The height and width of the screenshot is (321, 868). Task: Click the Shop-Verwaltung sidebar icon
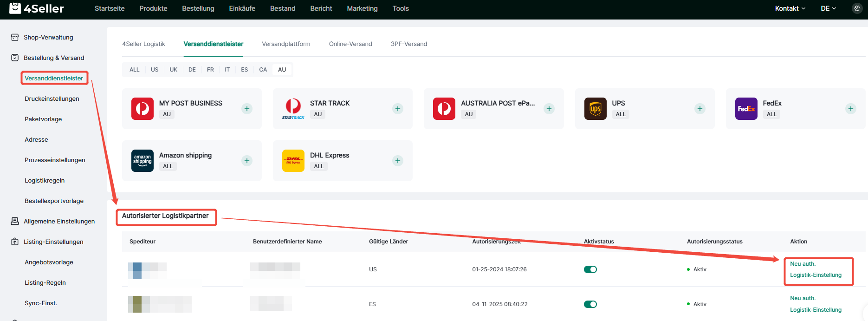pos(15,37)
